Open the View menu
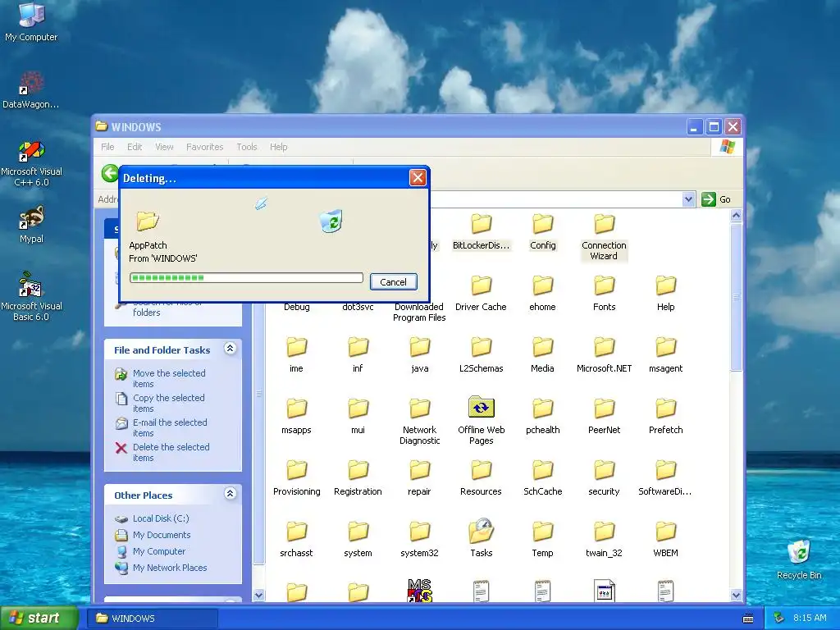Viewport: 840px width, 630px height. (164, 147)
